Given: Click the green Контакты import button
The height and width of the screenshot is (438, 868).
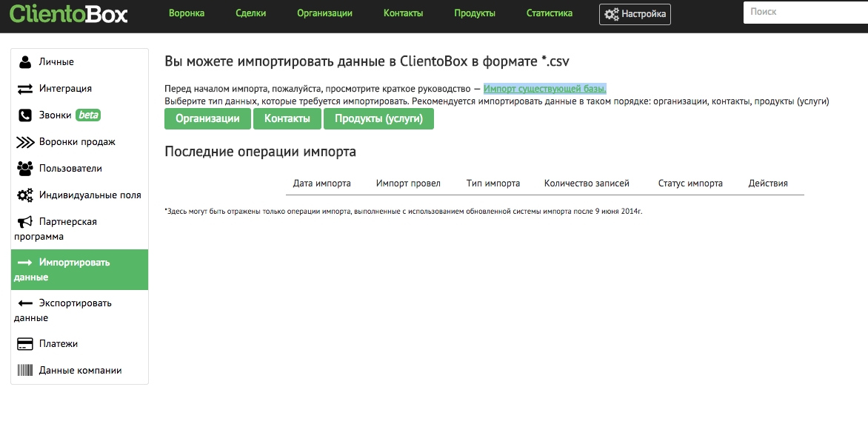Looking at the screenshot, I should tap(287, 119).
